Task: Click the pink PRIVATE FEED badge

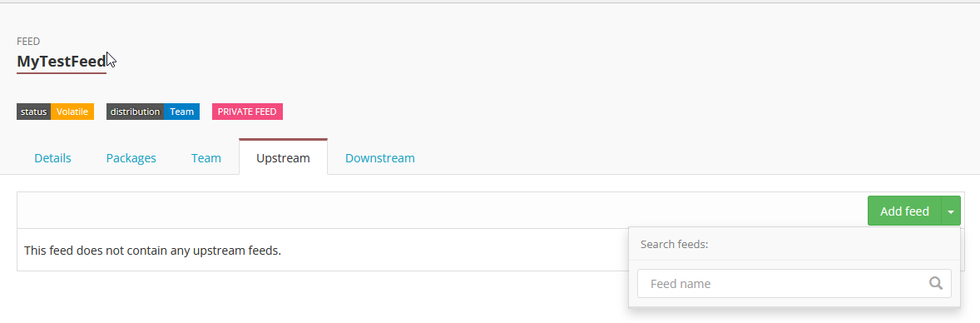Action: [x=248, y=112]
